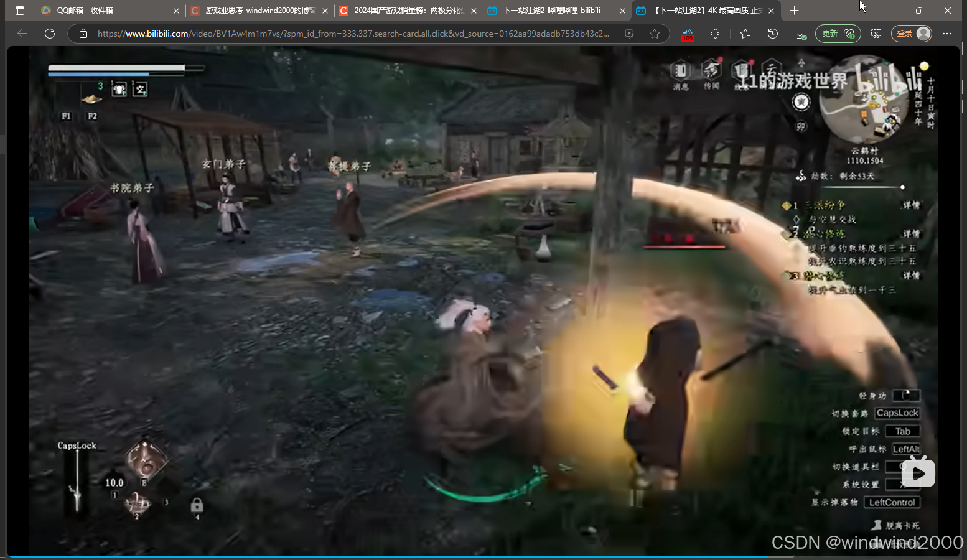Image resolution: width=967 pixels, height=560 pixels.
Task: Click the 登录 sign-in profile button
Action: pos(912,34)
